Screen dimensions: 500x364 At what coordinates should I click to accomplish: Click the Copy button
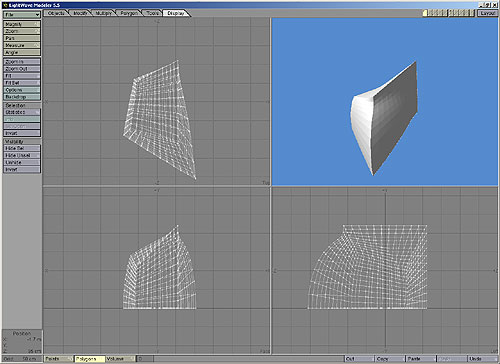390,359
